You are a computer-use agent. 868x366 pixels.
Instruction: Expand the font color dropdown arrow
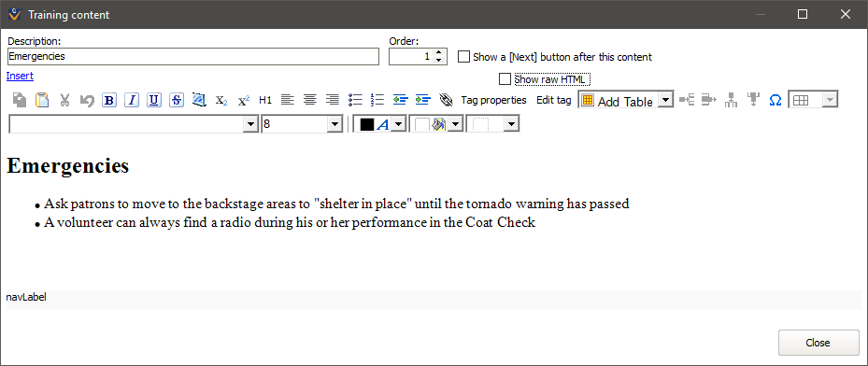[399, 124]
